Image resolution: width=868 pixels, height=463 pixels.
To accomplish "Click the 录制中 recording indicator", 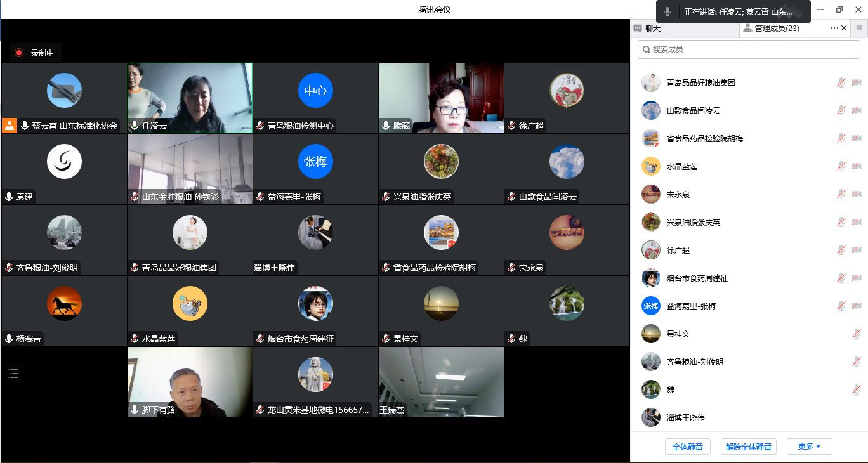I will pos(34,53).
